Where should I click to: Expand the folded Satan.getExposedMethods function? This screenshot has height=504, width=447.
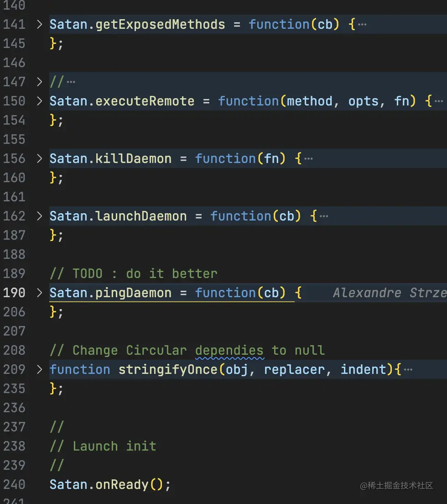(x=39, y=25)
